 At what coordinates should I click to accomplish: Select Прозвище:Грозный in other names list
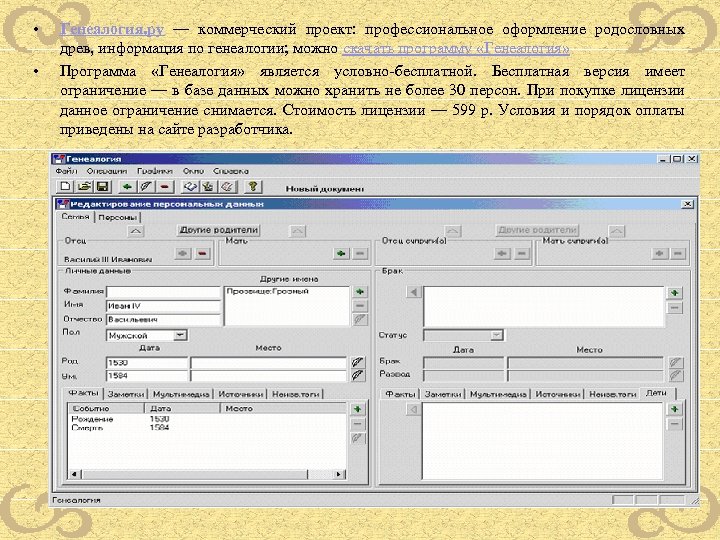(268, 291)
